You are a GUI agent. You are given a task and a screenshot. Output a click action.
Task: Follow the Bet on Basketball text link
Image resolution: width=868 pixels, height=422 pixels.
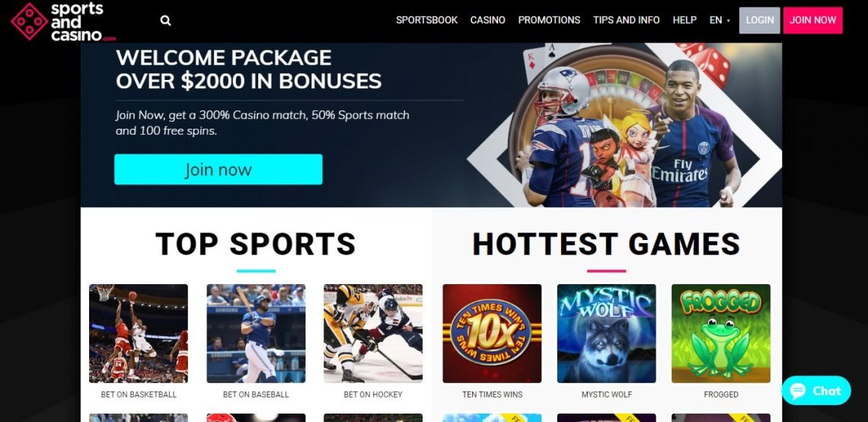tap(139, 395)
